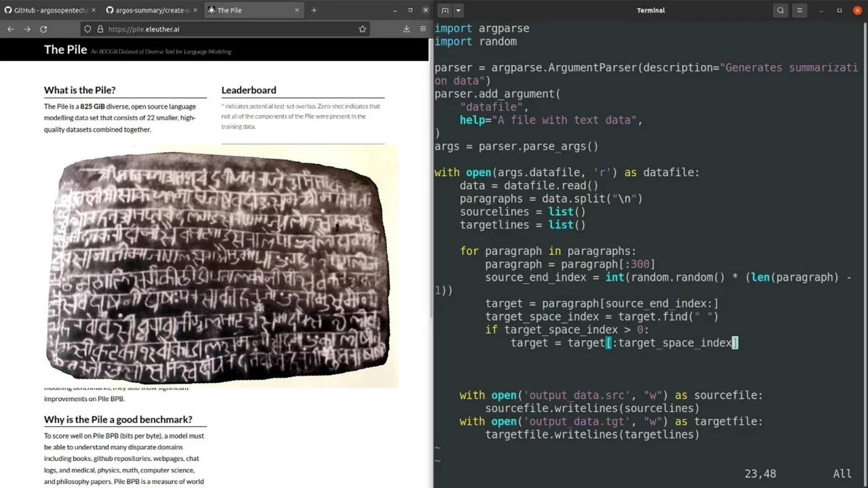Open new terminal tab button
The image size is (868, 488).
point(444,10)
